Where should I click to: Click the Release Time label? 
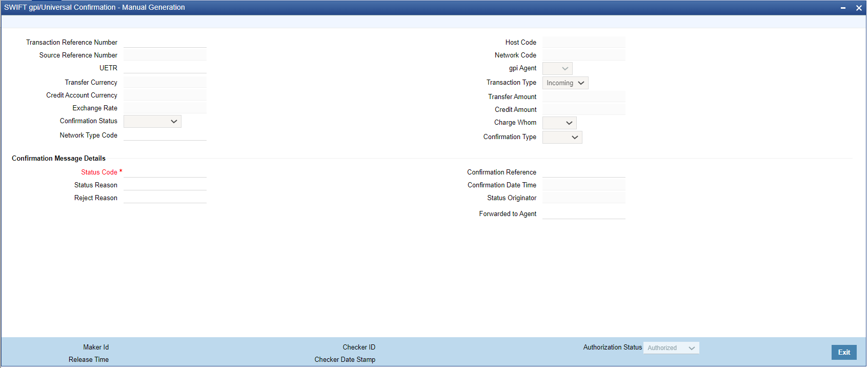89,360
